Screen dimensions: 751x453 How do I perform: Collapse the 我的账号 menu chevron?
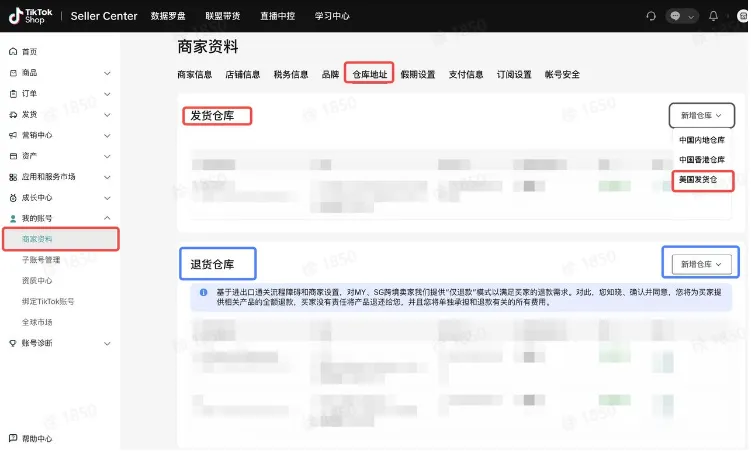coord(107,218)
